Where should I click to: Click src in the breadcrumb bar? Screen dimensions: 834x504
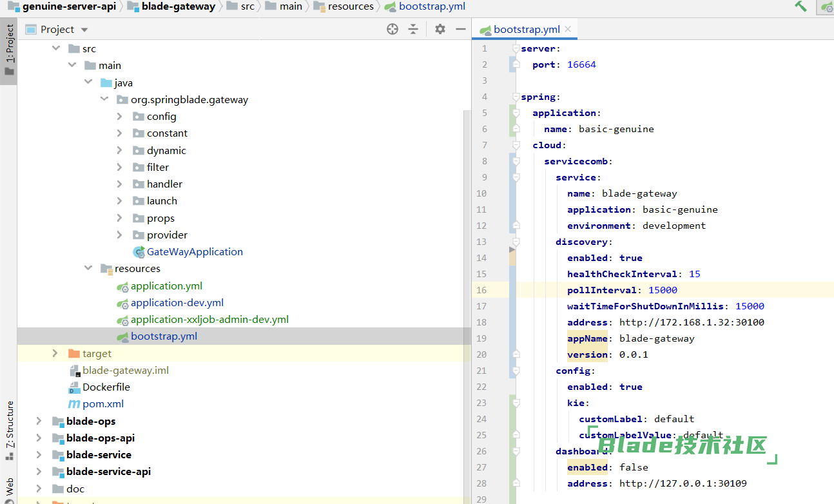(247, 6)
